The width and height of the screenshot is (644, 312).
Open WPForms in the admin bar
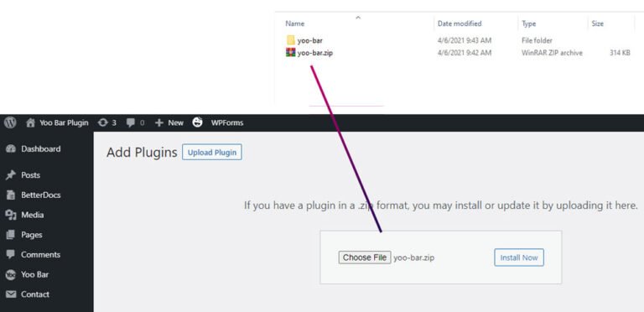[x=227, y=122]
